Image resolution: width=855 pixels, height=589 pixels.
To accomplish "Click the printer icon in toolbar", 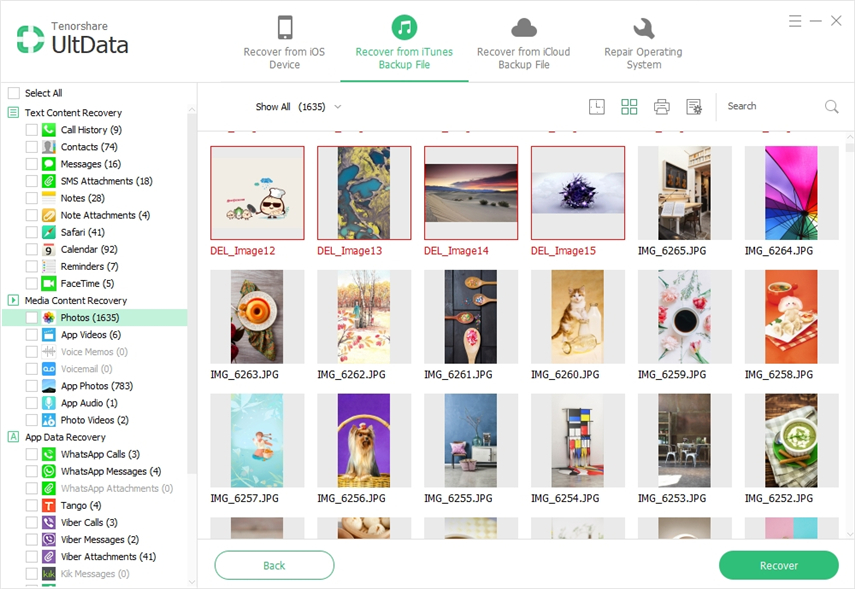I will tap(661, 107).
